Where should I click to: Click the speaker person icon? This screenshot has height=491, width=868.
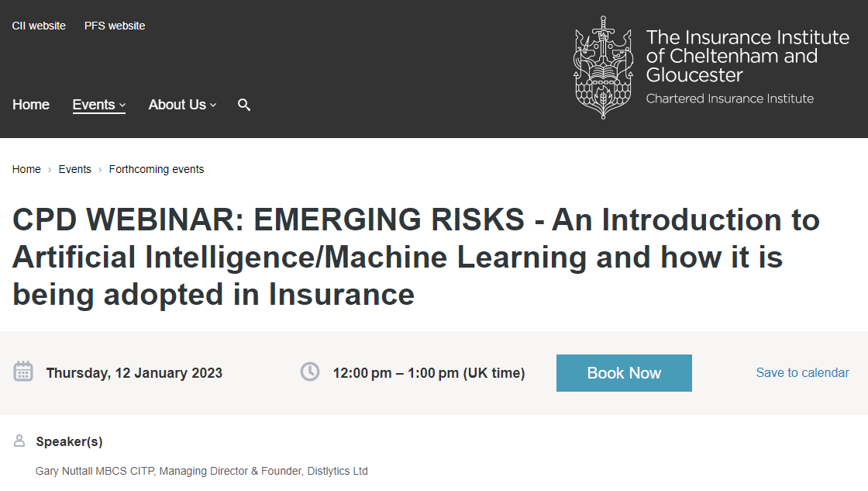click(x=19, y=441)
